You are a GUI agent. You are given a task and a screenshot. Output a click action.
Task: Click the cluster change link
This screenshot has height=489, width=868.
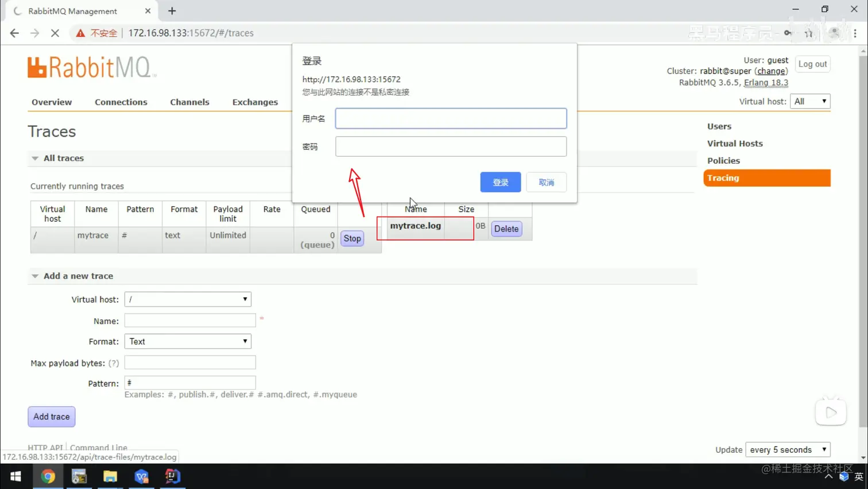pos(771,71)
